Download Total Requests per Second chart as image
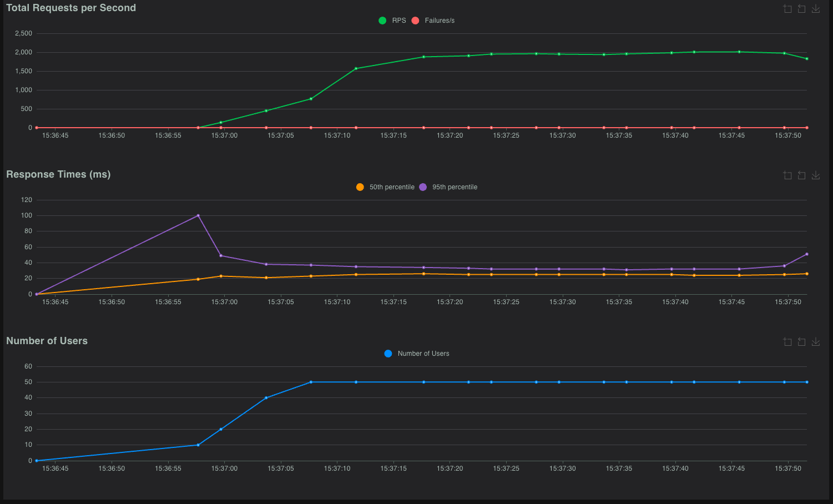 (816, 9)
